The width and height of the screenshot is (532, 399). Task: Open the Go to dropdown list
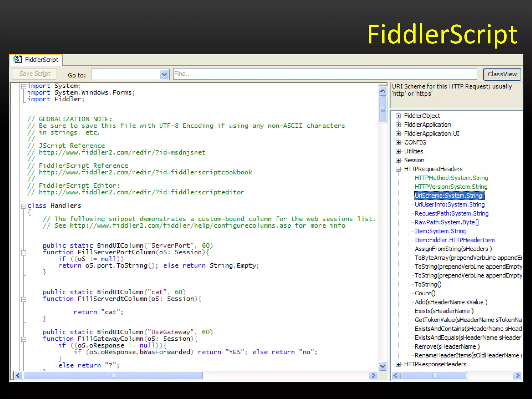click(164, 75)
